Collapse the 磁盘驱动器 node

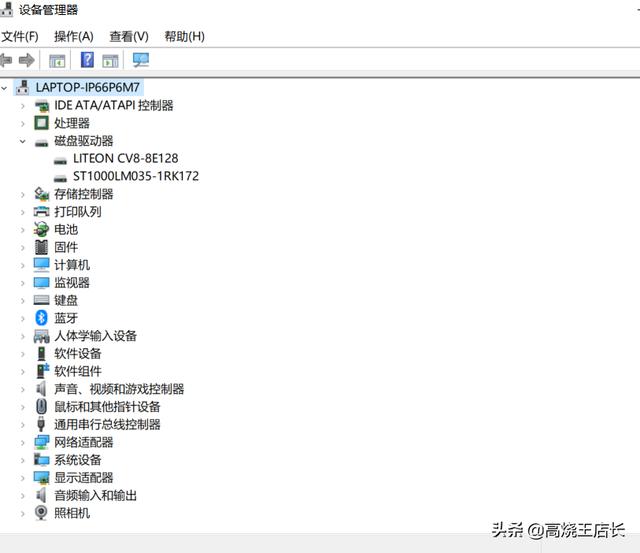pos(23,141)
